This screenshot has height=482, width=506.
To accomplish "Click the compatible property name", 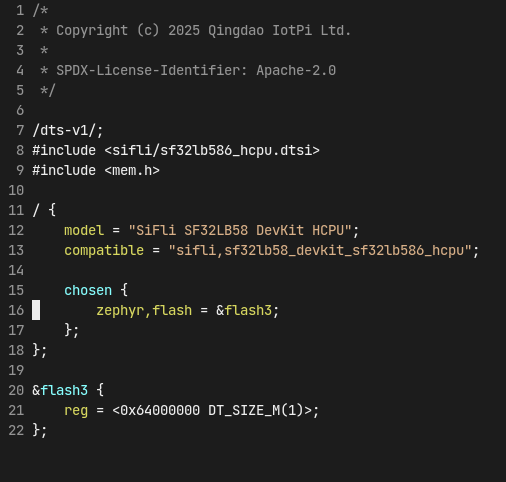I will point(104,250).
